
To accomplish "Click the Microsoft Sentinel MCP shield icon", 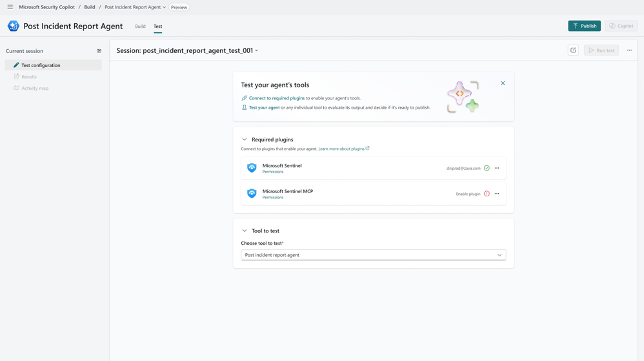I will pos(252,193).
